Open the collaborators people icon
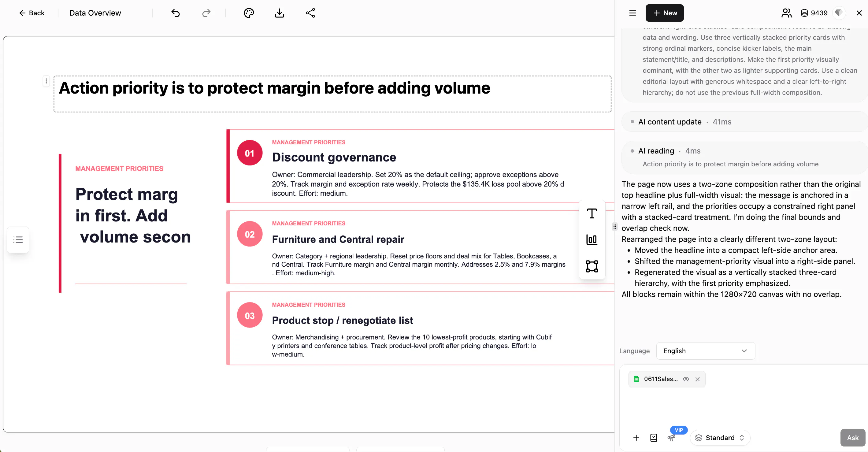Viewport: 868px width, 452px height. click(x=786, y=13)
